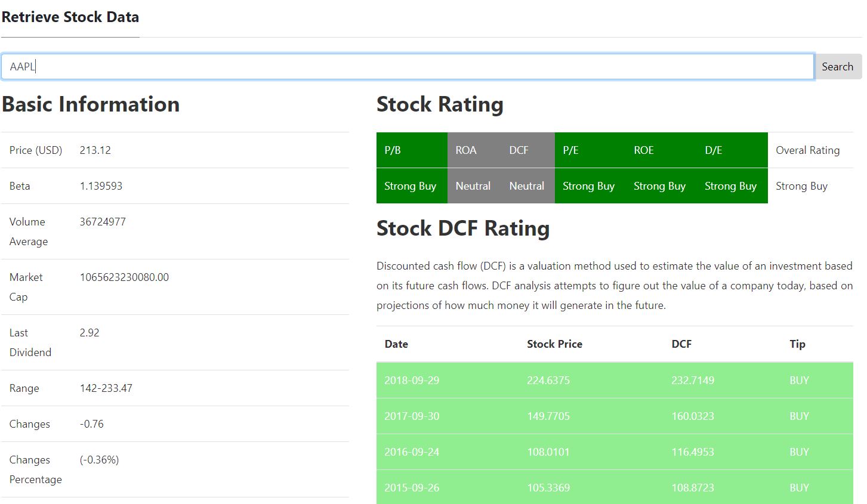Screen dimensions: 867x504
Task: Select stock price 224.6375
Action: [x=548, y=381]
